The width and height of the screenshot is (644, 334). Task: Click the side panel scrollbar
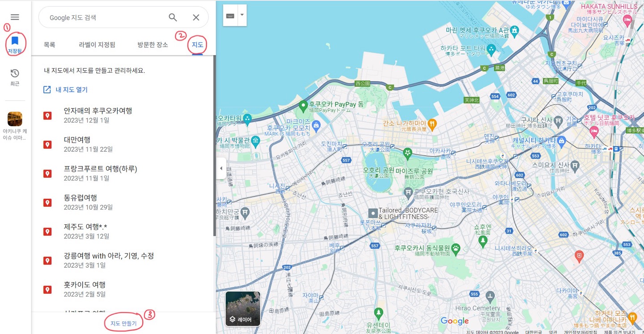coord(214,146)
